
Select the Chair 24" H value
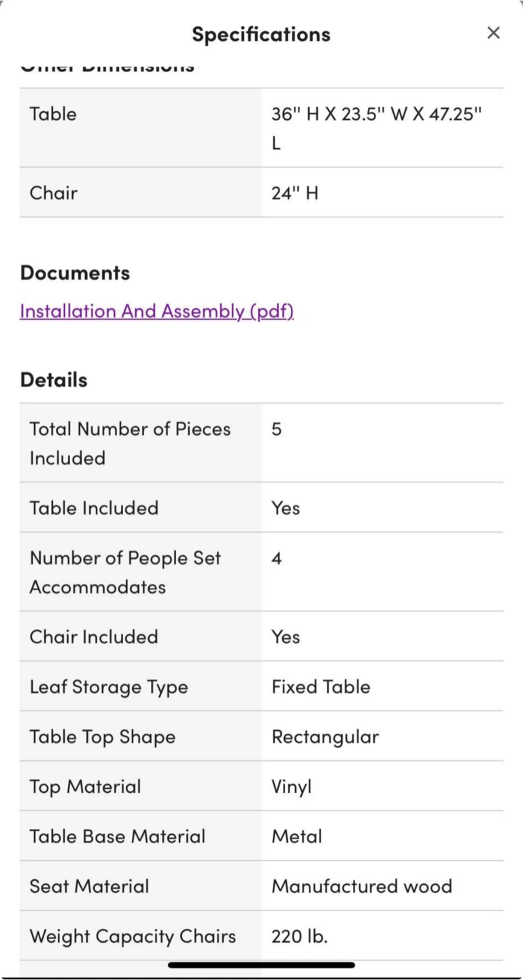tap(295, 193)
